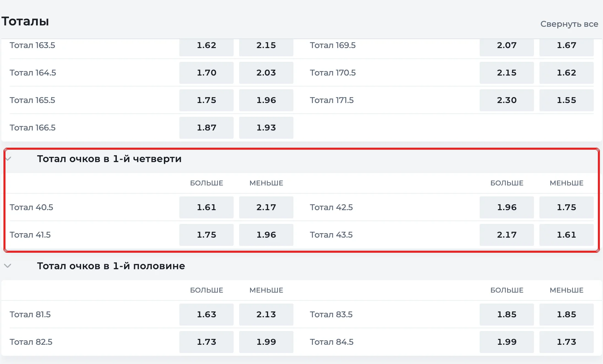Pick over odds 1.85 for Тотал 83.5
This screenshot has width=603, height=364.
[x=507, y=315]
